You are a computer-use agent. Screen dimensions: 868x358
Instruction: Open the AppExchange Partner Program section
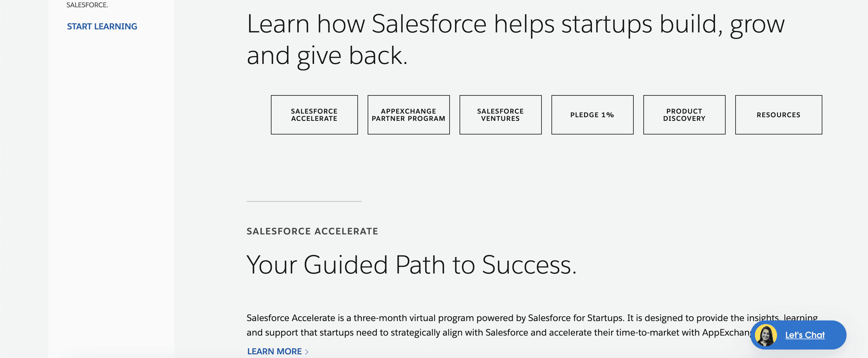click(408, 115)
